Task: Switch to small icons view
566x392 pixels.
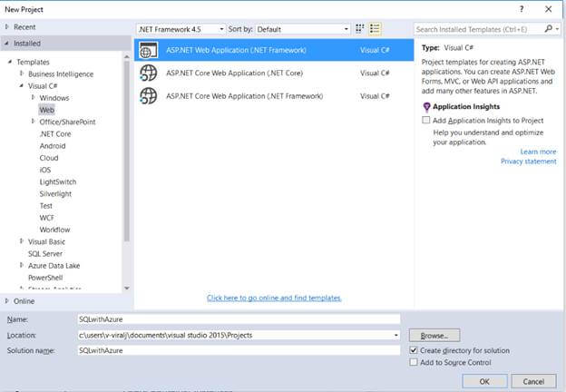Action: coord(359,29)
